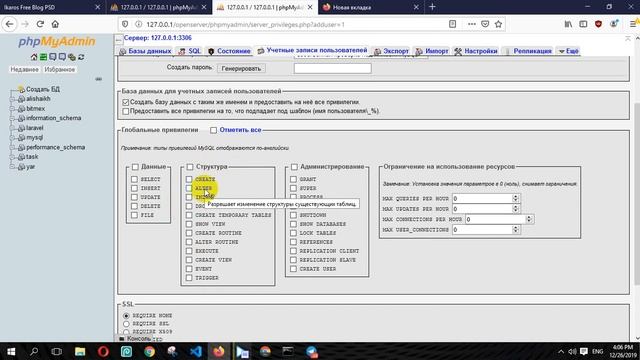Open the Базы данных tab
This screenshot has height=360, width=640.
(x=145, y=51)
